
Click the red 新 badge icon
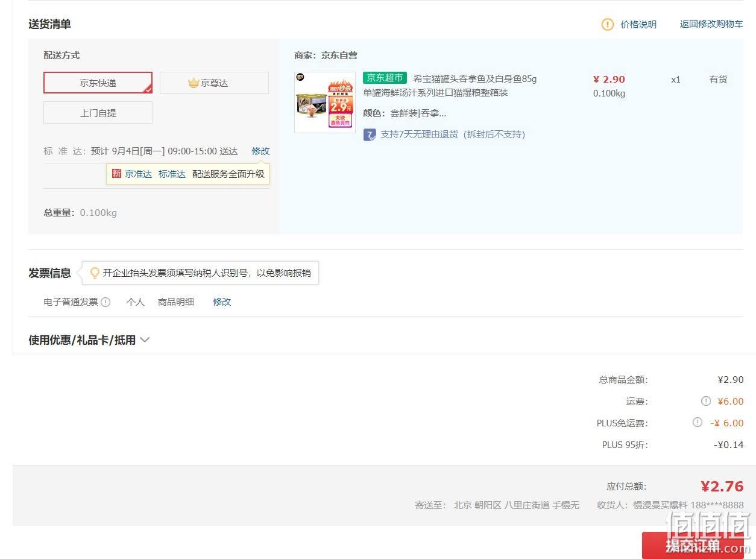[x=116, y=174]
